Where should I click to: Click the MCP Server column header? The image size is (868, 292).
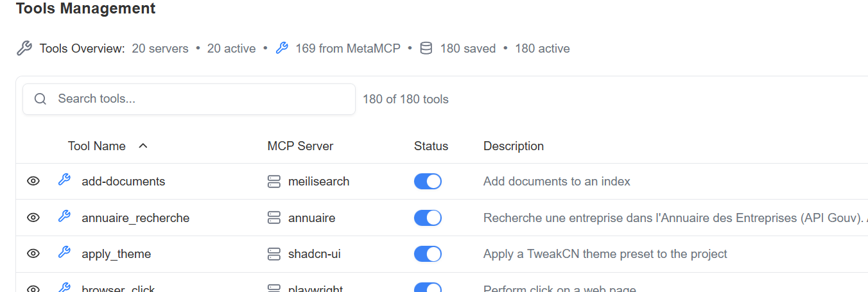tap(300, 146)
